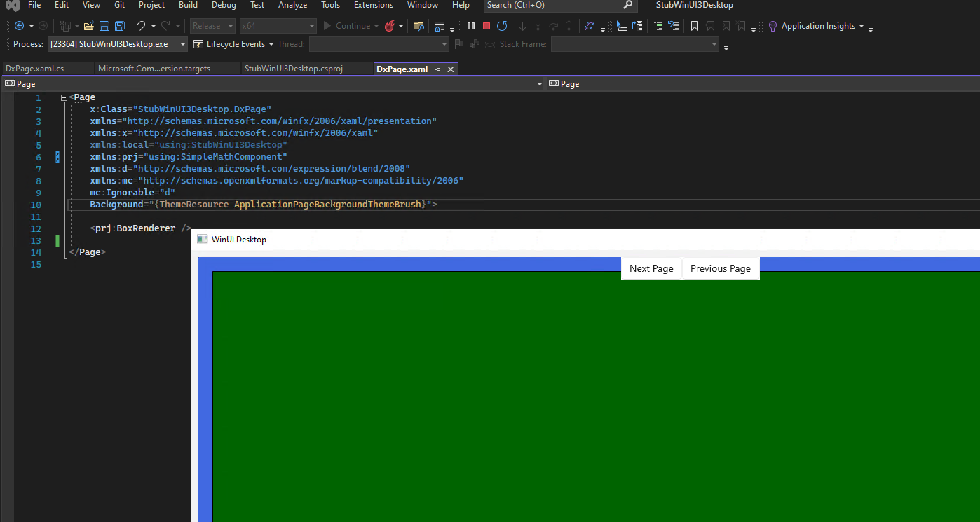Open the Git menu
This screenshot has width=980, height=522.
click(x=119, y=5)
